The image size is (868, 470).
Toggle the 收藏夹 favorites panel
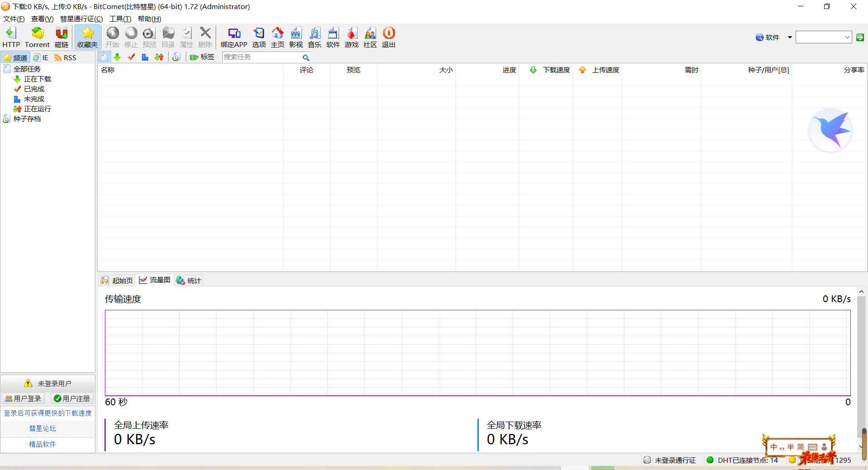pyautogui.click(x=87, y=37)
